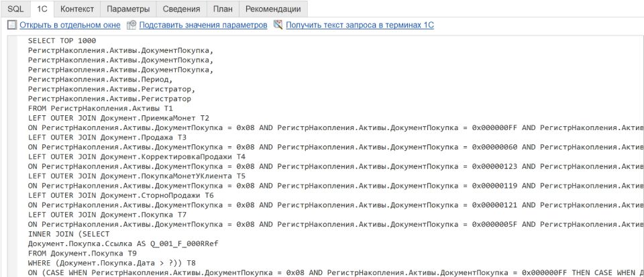Click the icon before 'Получить текст запроса'
Viewport: 644px width, 277px height.
pyautogui.click(x=278, y=25)
